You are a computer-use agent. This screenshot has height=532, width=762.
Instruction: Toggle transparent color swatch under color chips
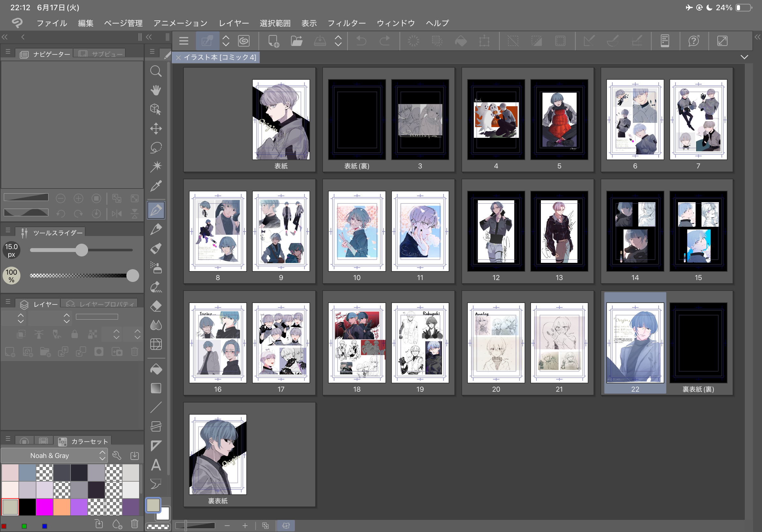[158, 526]
